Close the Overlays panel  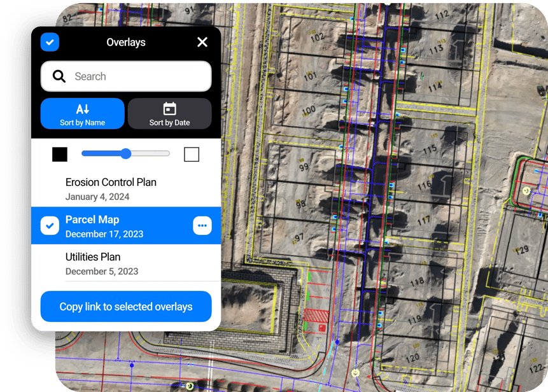coord(202,42)
